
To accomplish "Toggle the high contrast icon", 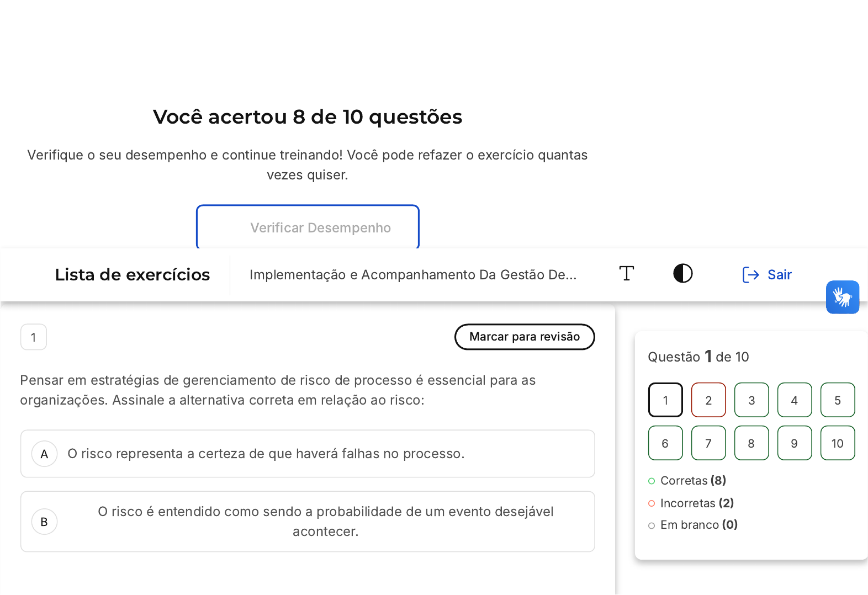I will coord(683,274).
